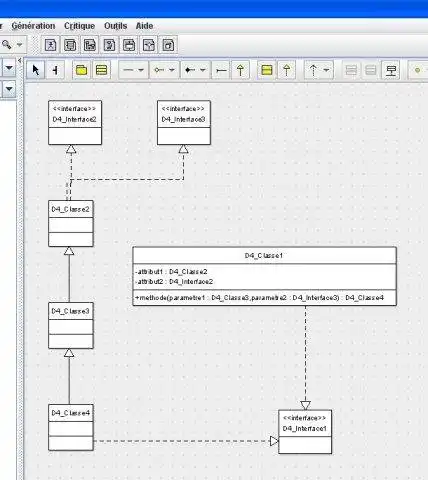Expand the Association tool dropdown arrow
The height and width of the screenshot is (480, 428).
[141, 70]
